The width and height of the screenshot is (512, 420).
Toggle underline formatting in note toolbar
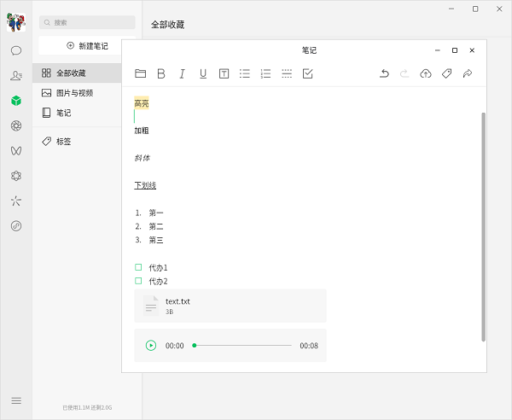click(203, 73)
